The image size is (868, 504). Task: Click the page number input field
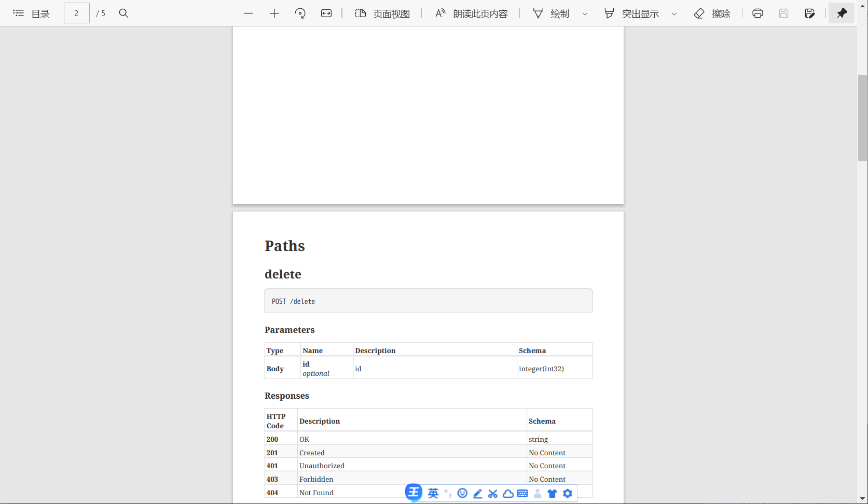point(76,13)
